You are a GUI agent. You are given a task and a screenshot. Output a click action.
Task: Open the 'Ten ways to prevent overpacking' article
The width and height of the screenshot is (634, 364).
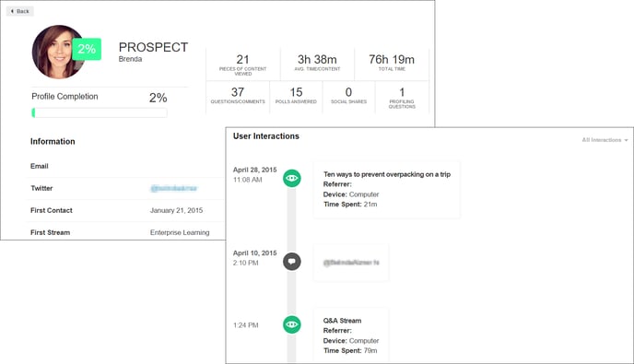point(387,174)
